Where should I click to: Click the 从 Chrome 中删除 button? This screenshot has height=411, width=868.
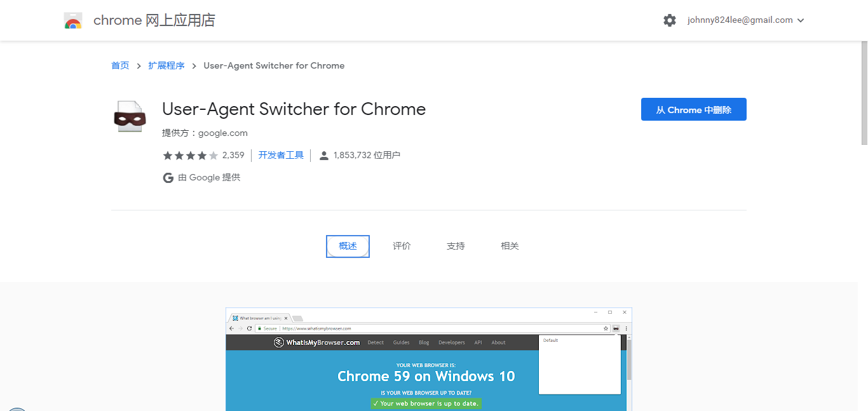pyautogui.click(x=694, y=110)
